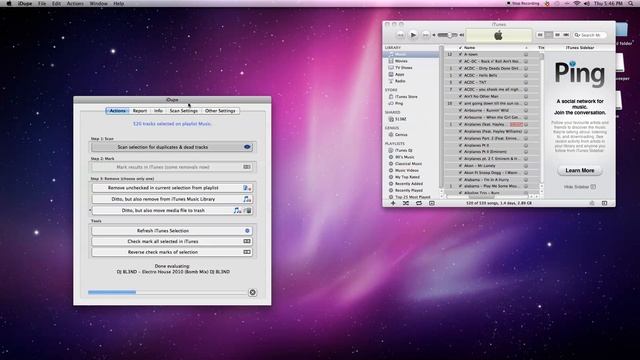This screenshot has height=360, width=640.
Task: Click the eye icon on the Scan selection button
Action: click(x=247, y=147)
